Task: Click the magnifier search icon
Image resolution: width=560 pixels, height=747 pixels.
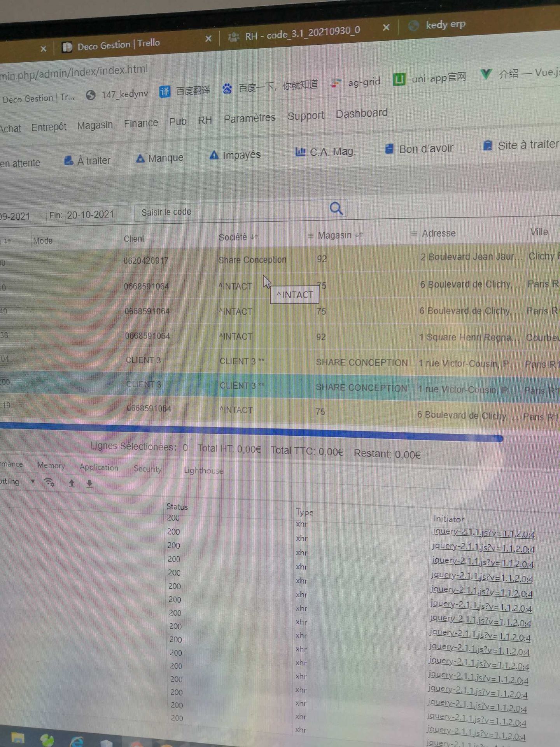Action: pyautogui.click(x=336, y=209)
